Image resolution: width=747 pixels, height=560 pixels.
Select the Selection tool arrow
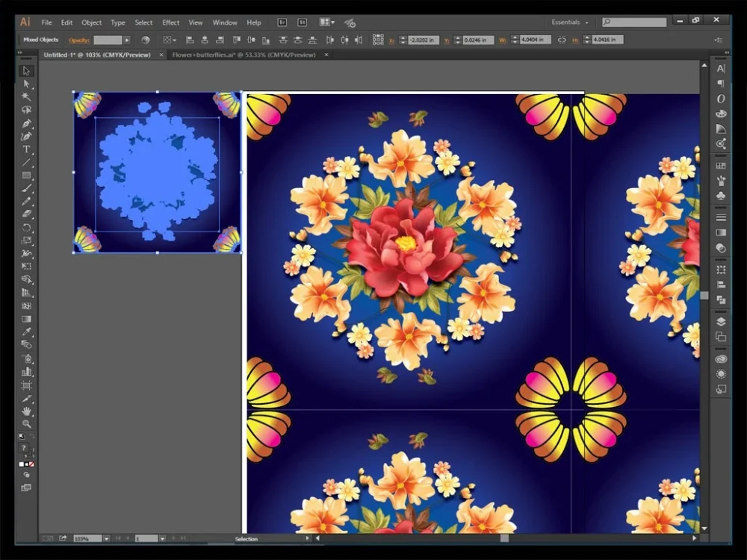[26, 71]
